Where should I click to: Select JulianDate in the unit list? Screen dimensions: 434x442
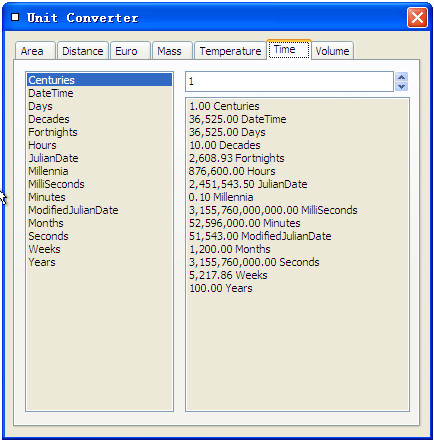pos(99,158)
